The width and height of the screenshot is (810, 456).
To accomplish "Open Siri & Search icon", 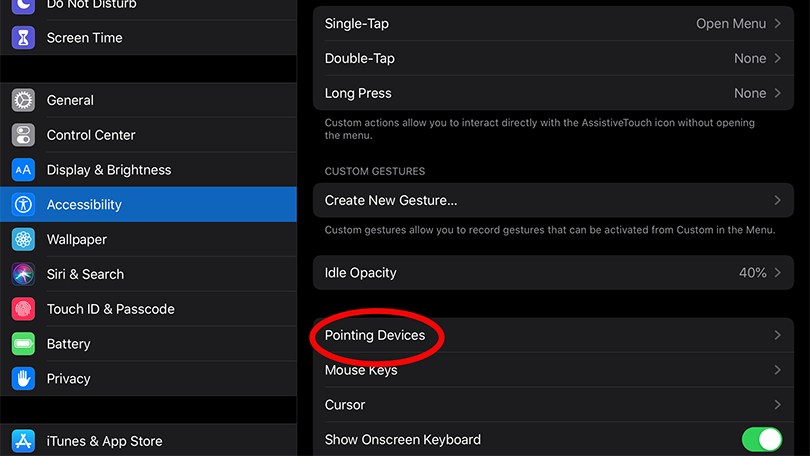I will (x=23, y=274).
